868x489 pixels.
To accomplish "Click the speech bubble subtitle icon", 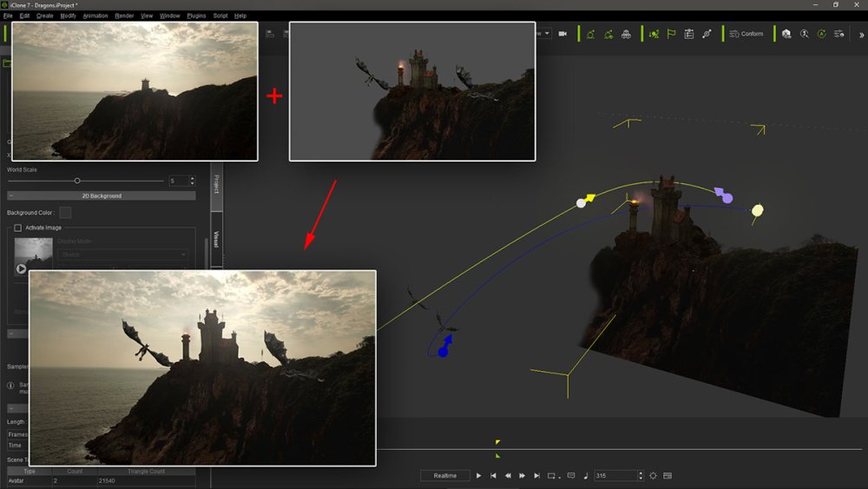I will [571, 476].
